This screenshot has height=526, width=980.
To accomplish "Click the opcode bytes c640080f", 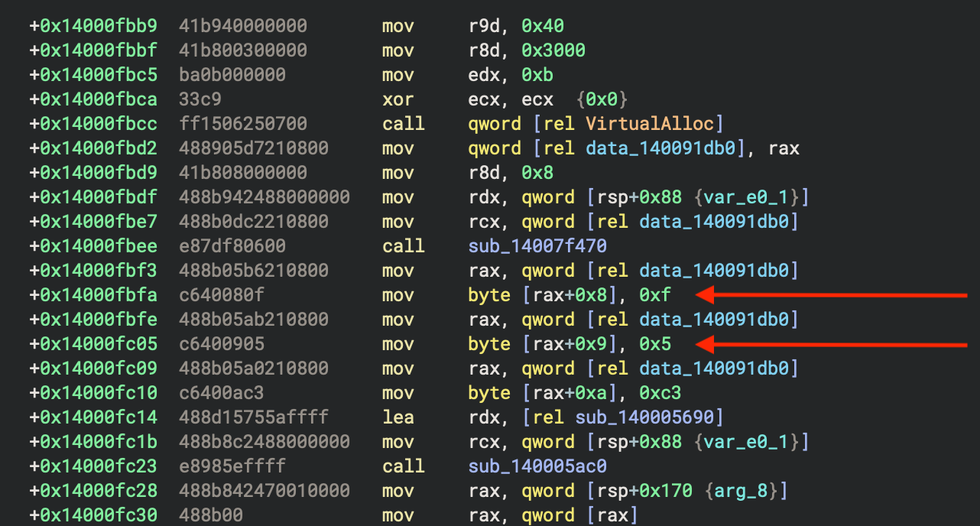I will pyautogui.click(x=222, y=295).
